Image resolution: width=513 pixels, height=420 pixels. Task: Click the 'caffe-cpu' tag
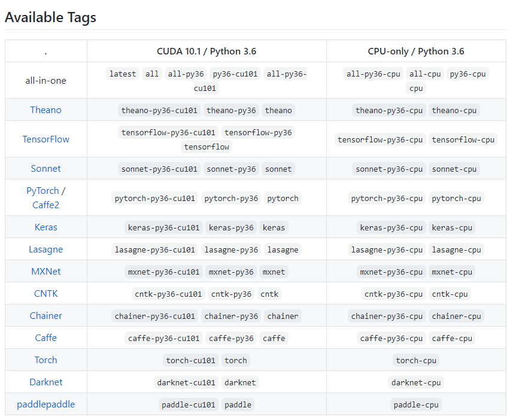click(x=452, y=338)
